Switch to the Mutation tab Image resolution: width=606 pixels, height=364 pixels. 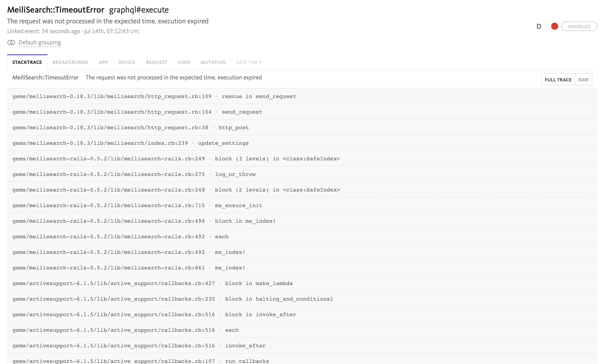click(x=213, y=62)
